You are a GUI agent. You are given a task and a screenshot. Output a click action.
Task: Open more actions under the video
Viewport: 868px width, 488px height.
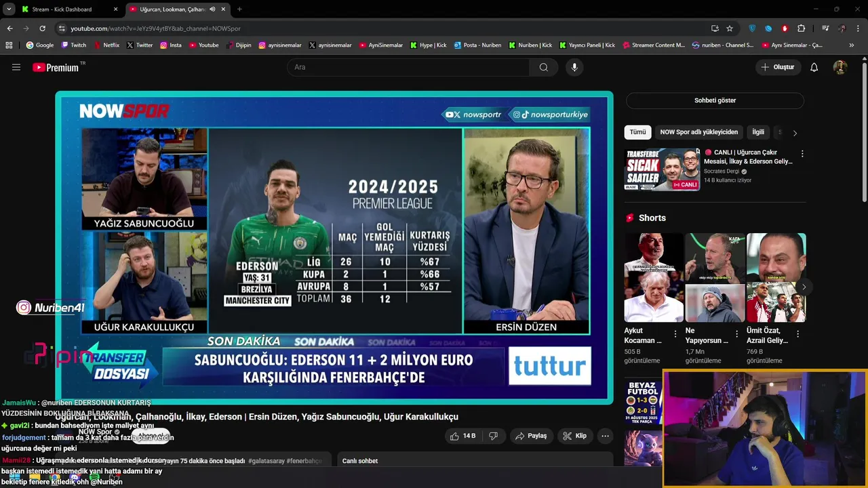[x=605, y=436]
